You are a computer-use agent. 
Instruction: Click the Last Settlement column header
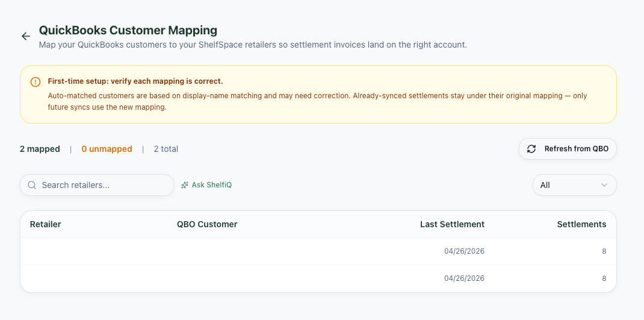[452, 224]
